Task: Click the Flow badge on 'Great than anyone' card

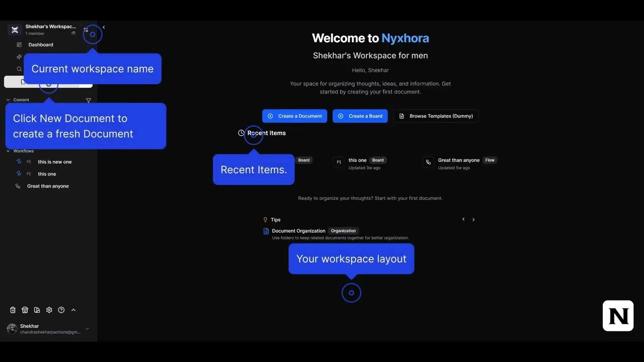Action: click(x=490, y=160)
